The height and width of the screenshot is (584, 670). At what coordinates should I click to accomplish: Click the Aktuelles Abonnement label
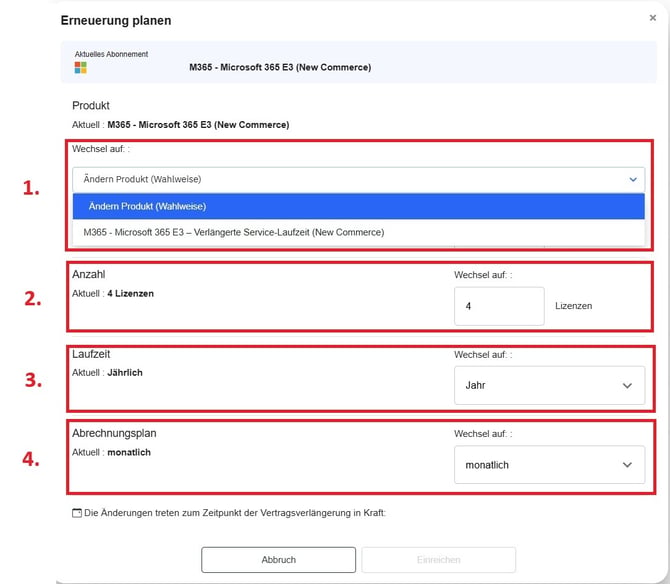click(112, 54)
